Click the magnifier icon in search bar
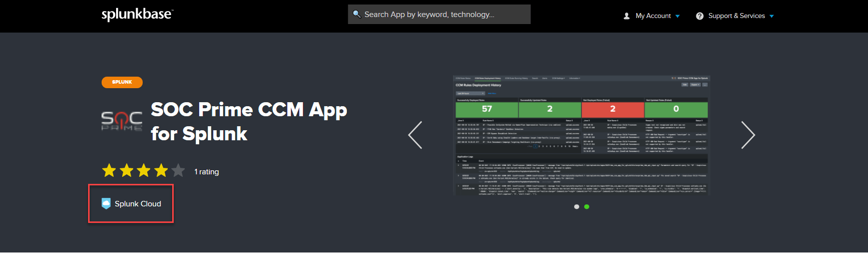The width and height of the screenshot is (868, 256). tap(356, 14)
